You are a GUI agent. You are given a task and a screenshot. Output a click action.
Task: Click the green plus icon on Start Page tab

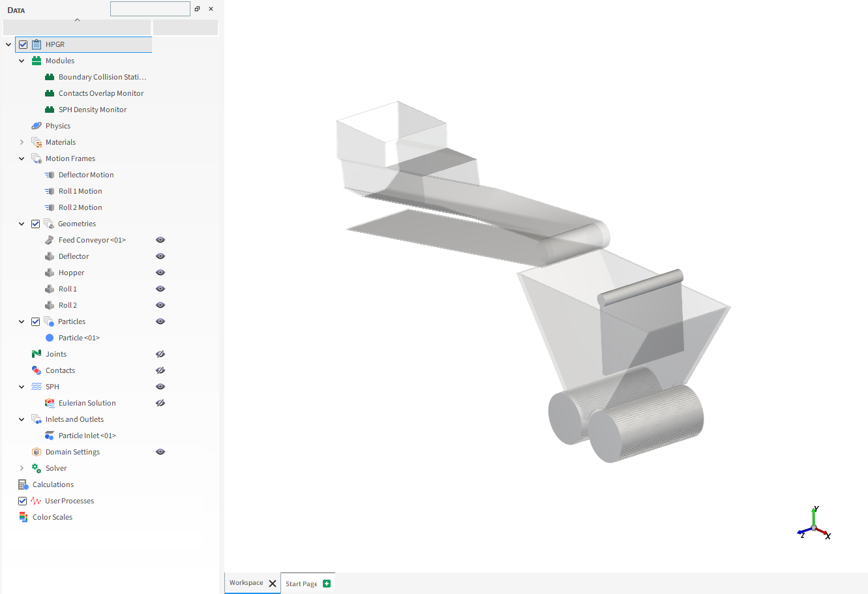[x=327, y=584]
